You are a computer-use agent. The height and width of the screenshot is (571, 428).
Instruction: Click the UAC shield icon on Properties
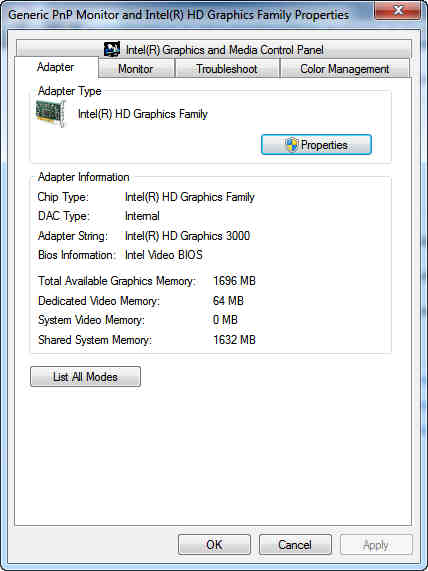tap(291, 145)
